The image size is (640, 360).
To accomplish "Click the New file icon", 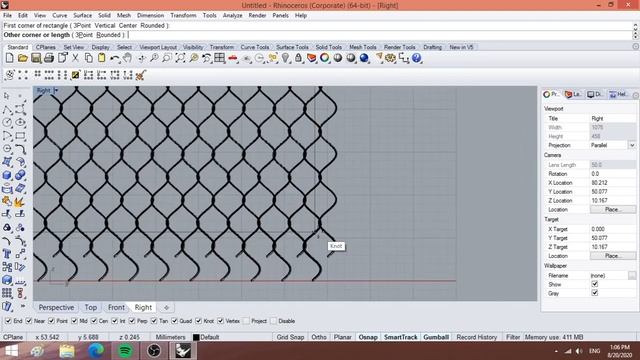I will pyautogui.click(x=9, y=58).
